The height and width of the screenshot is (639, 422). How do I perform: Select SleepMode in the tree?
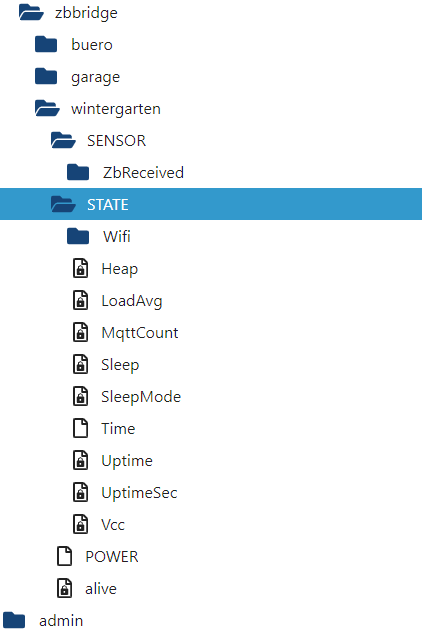point(141,397)
